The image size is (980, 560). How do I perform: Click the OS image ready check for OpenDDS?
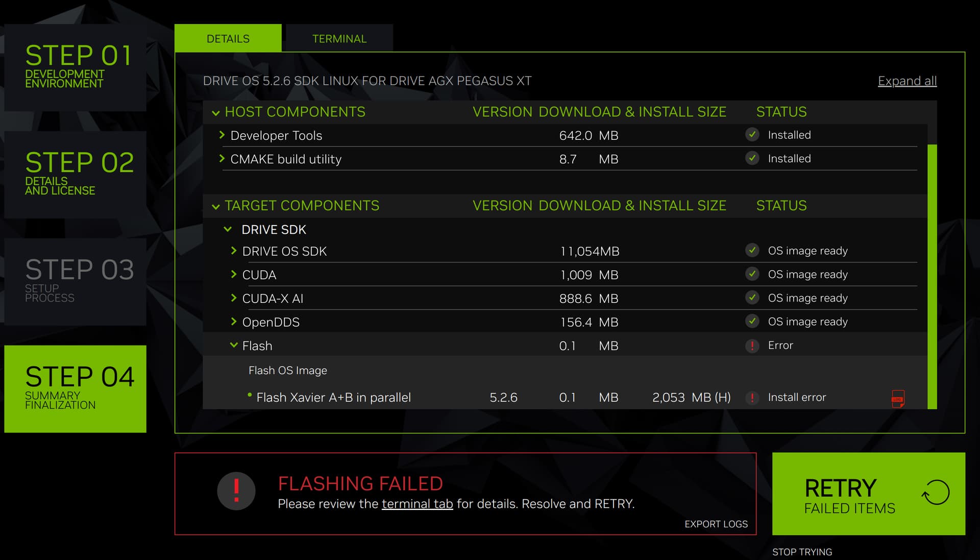(x=752, y=321)
